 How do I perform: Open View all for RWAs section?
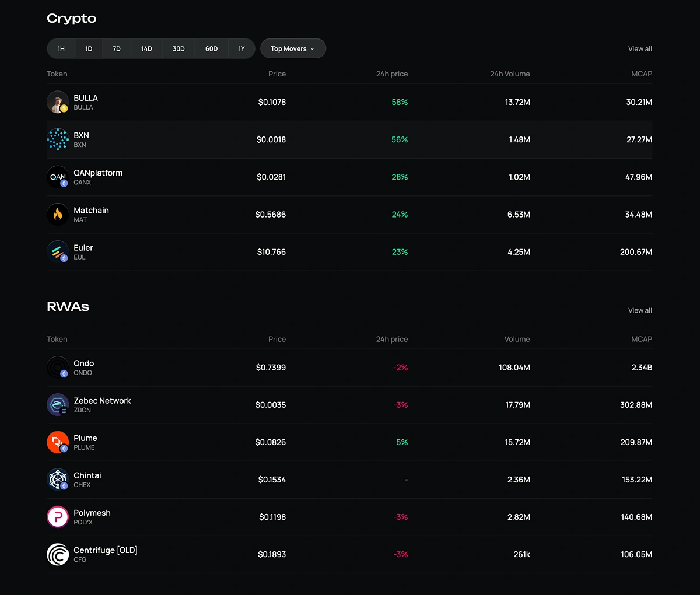click(639, 310)
